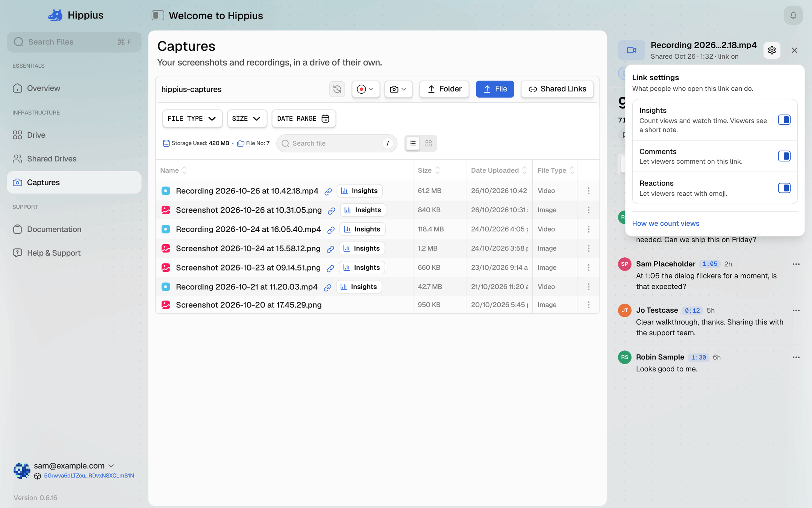Image resolution: width=812 pixels, height=508 pixels.
Task: Go to Shared Drives
Action: (x=74, y=159)
